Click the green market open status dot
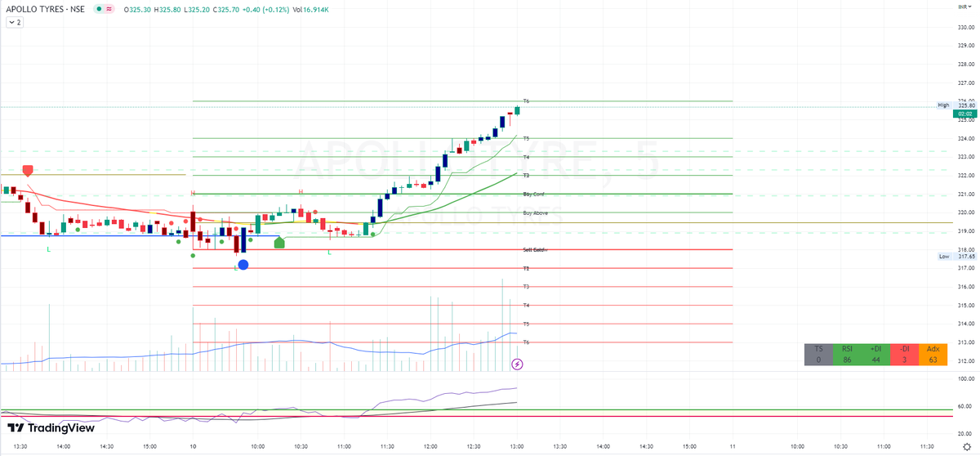The height and width of the screenshot is (456, 980). pos(100,9)
